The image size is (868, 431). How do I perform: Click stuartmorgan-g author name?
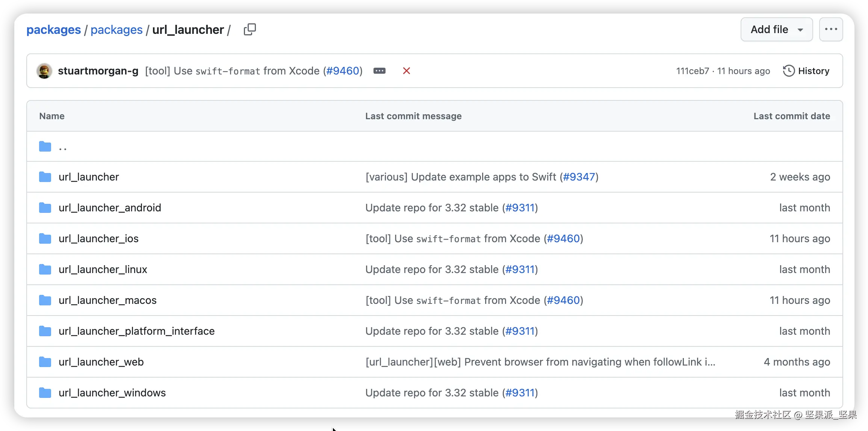[x=98, y=71]
